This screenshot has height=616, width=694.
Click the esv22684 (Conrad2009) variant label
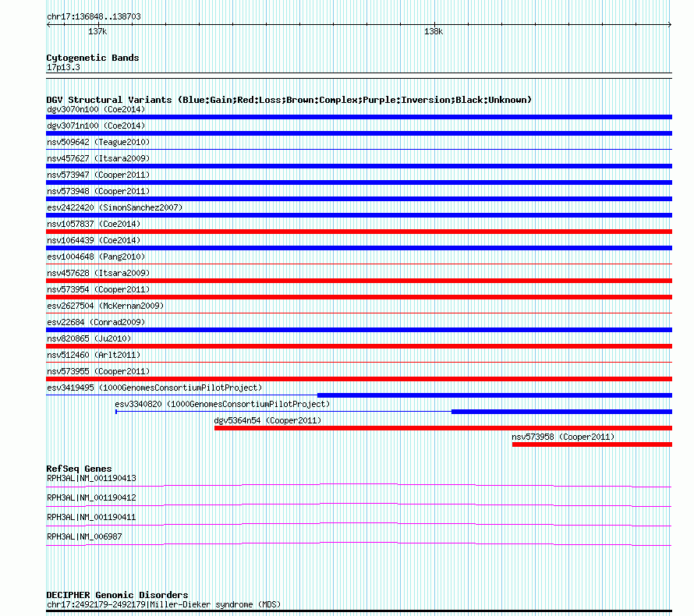pyautogui.click(x=96, y=322)
